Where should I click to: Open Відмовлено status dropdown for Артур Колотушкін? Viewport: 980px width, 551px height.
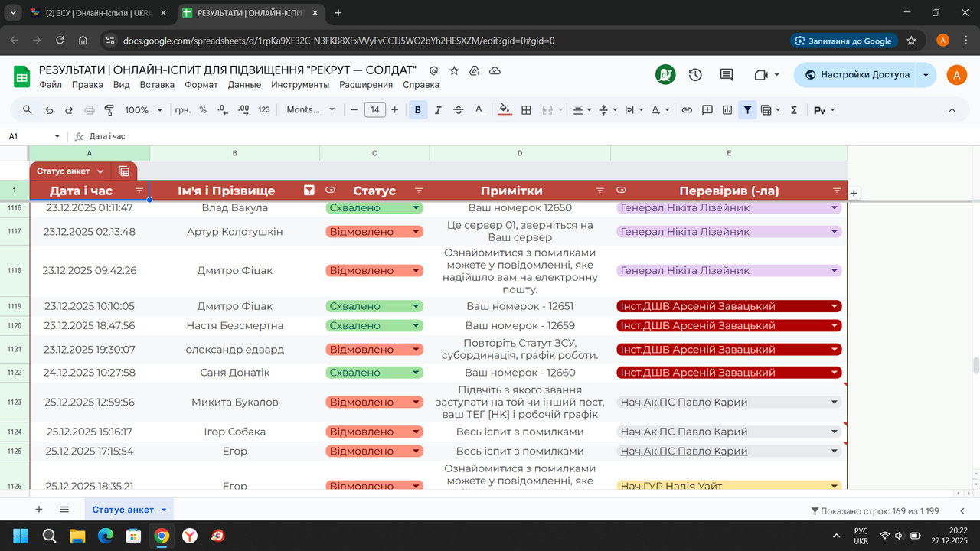tap(416, 232)
